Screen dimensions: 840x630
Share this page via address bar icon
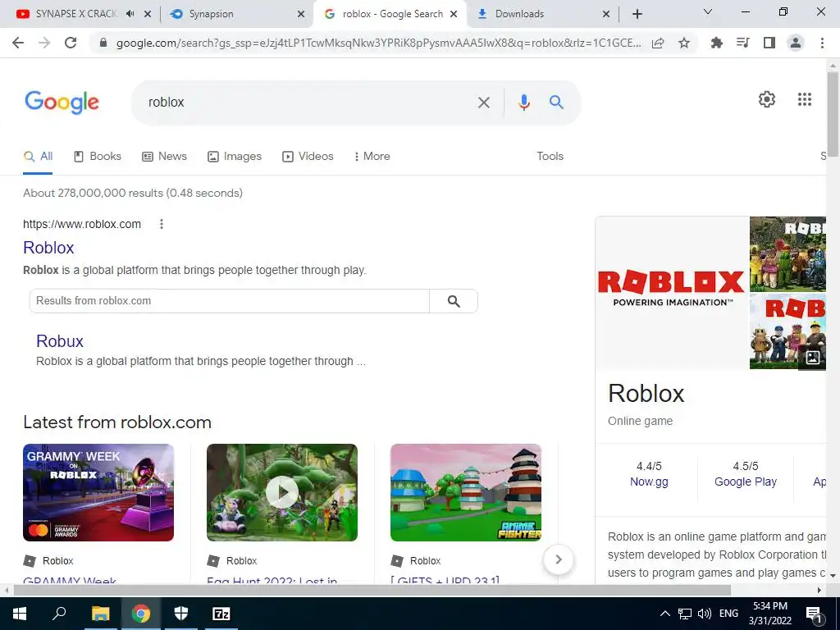658,43
